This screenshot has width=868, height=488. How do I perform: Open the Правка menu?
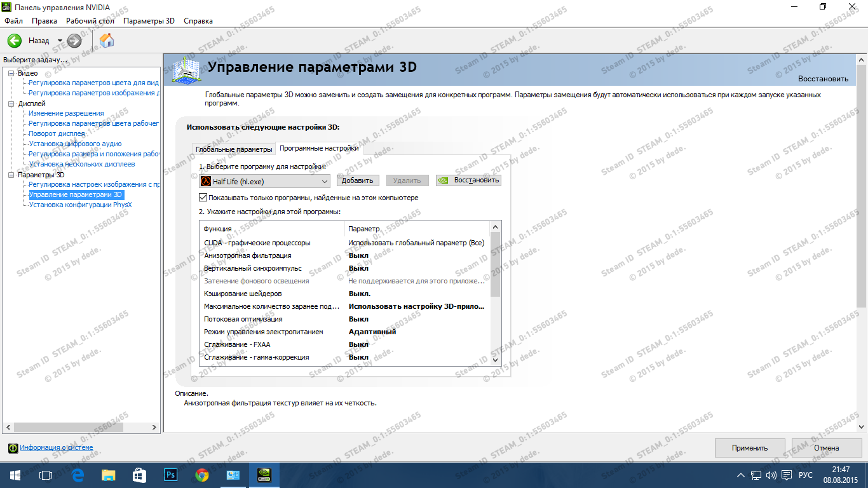[44, 21]
